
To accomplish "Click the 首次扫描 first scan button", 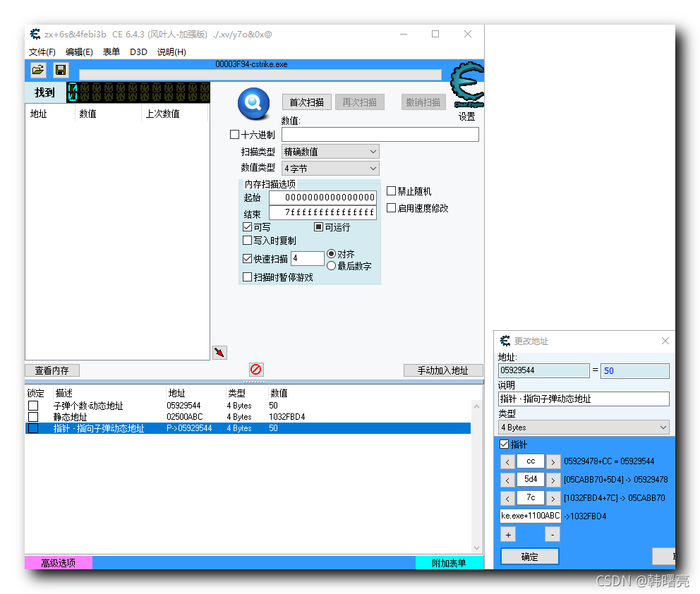I will (307, 102).
